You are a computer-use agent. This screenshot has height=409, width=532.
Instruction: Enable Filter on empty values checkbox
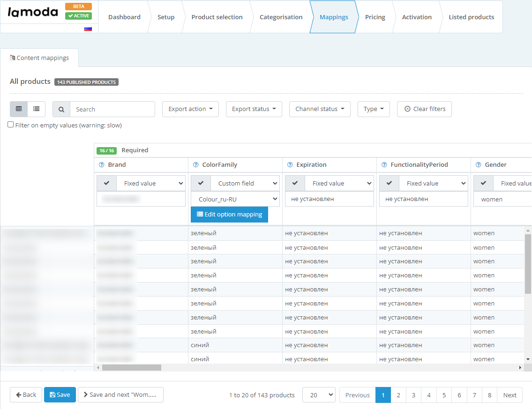click(x=11, y=125)
